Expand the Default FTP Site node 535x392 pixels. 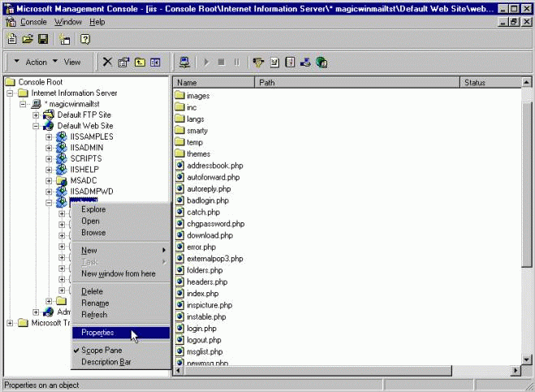point(36,115)
